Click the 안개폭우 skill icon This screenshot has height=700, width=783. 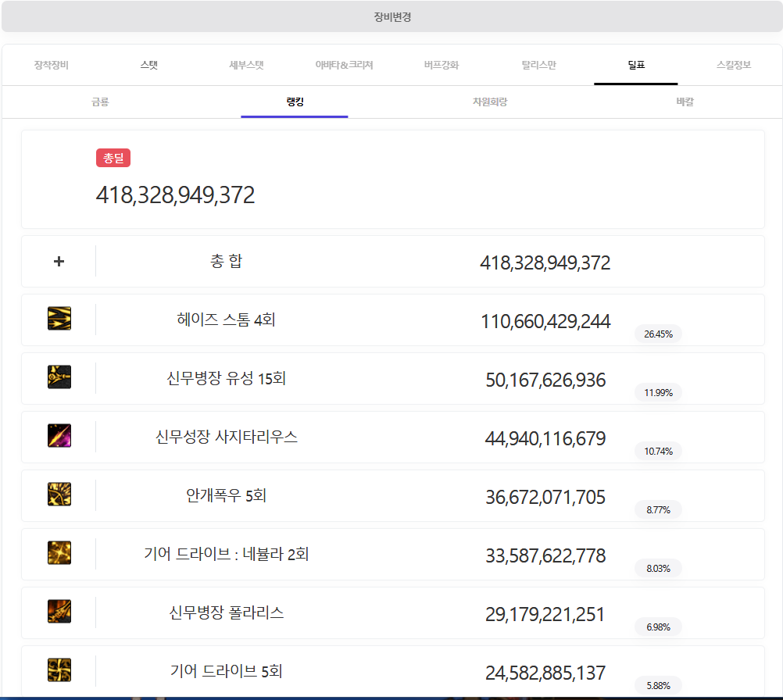[x=59, y=495]
